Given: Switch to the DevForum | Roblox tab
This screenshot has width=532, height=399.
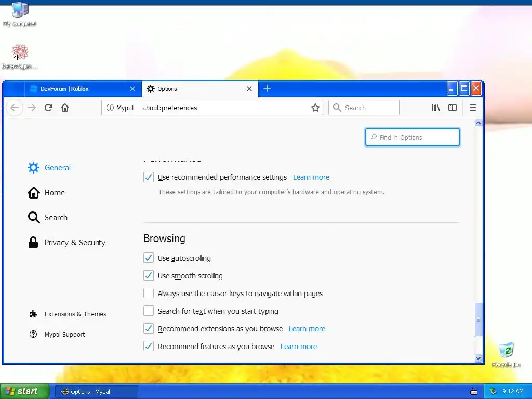Looking at the screenshot, I should pos(83,89).
